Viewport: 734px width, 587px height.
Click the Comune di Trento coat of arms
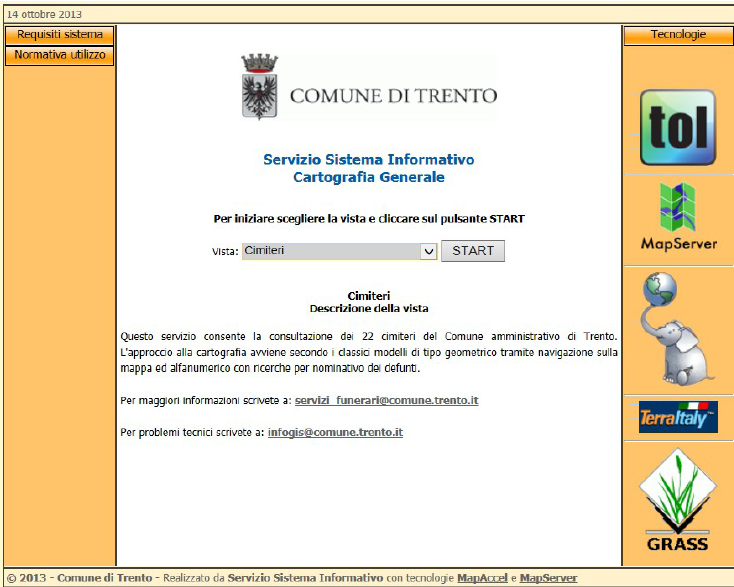(259, 87)
